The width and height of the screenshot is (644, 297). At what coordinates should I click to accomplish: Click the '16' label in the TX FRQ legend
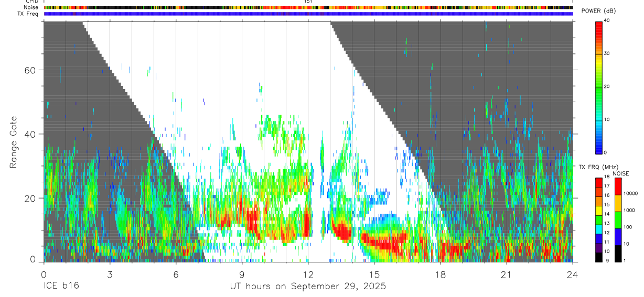pyautogui.click(x=608, y=195)
